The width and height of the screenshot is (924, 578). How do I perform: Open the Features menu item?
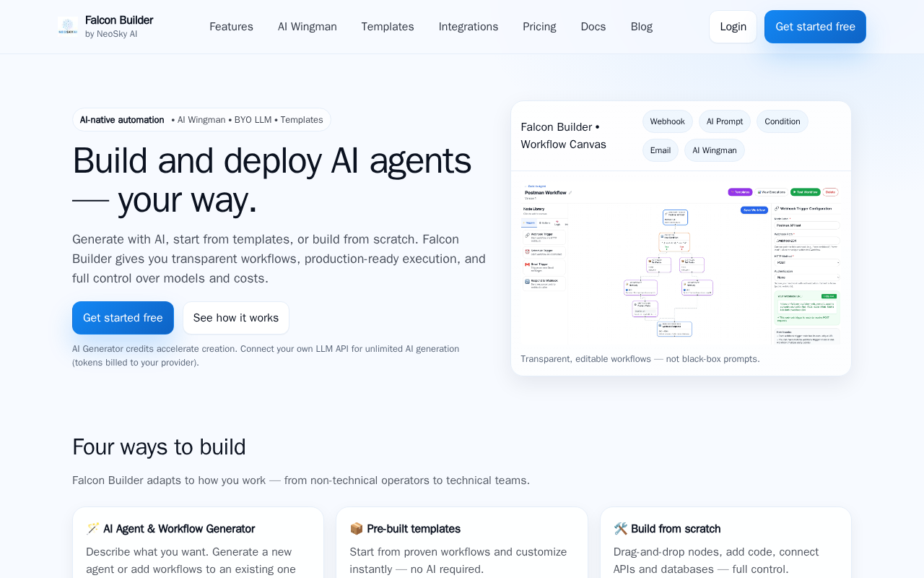231,27
